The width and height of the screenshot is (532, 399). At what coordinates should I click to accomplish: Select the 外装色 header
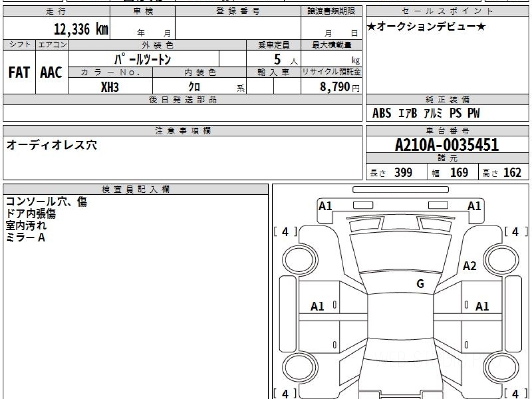pyautogui.click(x=157, y=45)
